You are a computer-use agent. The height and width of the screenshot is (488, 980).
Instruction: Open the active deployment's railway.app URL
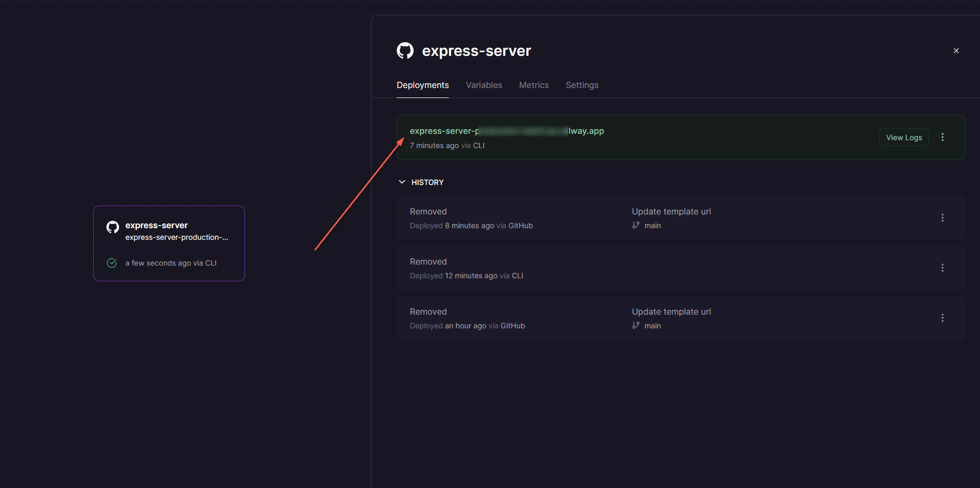click(x=506, y=131)
